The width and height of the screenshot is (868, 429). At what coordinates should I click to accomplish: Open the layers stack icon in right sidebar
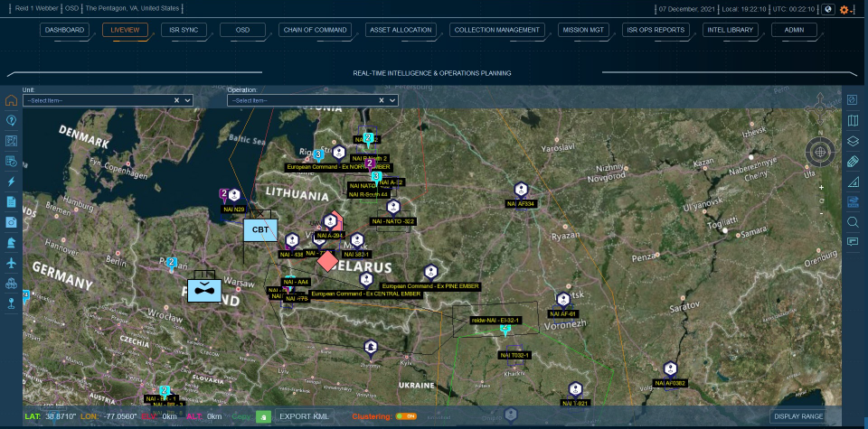(x=853, y=141)
